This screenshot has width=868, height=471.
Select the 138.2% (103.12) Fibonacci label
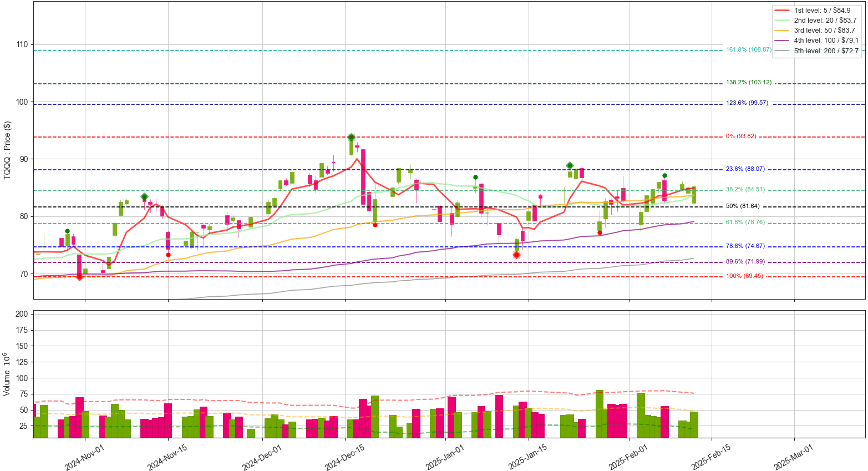point(749,83)
